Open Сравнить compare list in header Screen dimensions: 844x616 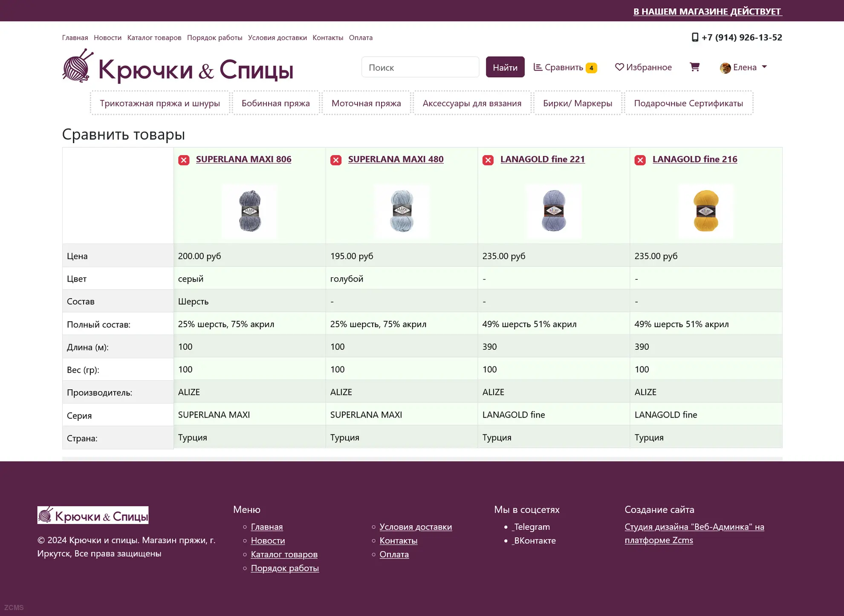pos(565,67)
